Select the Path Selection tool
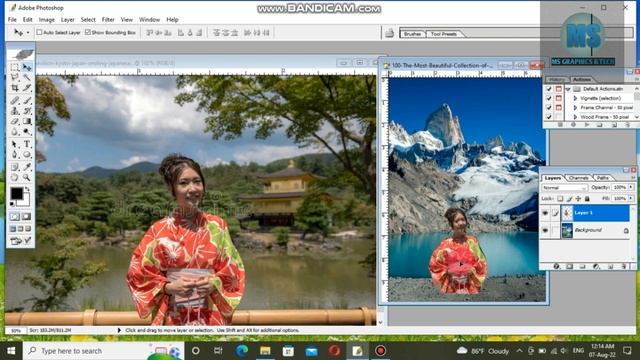The image size is (640, 360). [x=15, y=144]
